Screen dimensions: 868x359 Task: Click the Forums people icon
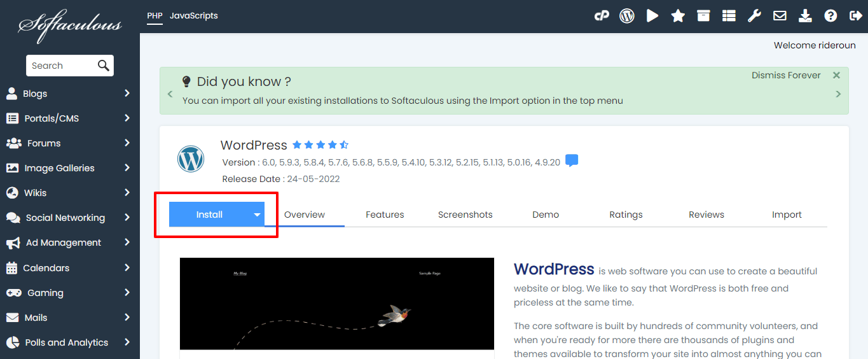(13, 143)
